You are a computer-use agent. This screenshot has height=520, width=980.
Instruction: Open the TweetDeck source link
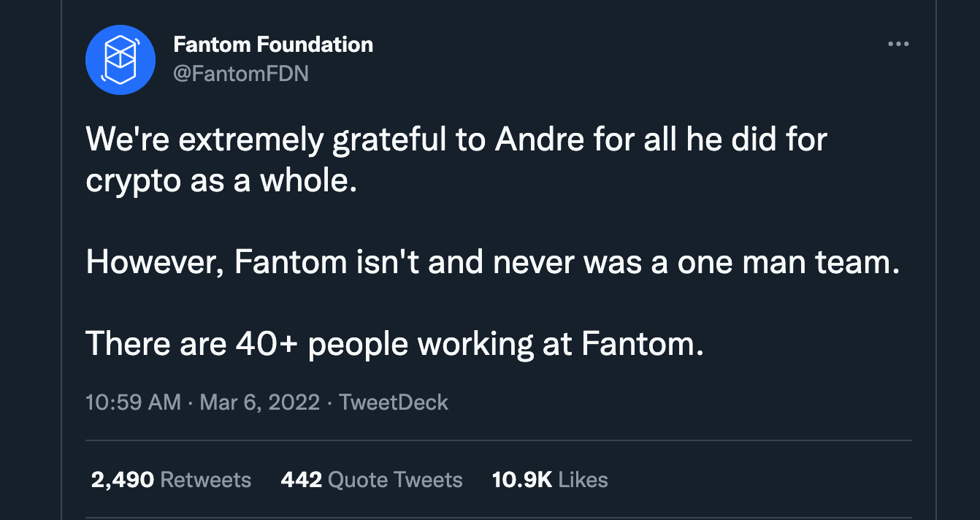point(394,402)
